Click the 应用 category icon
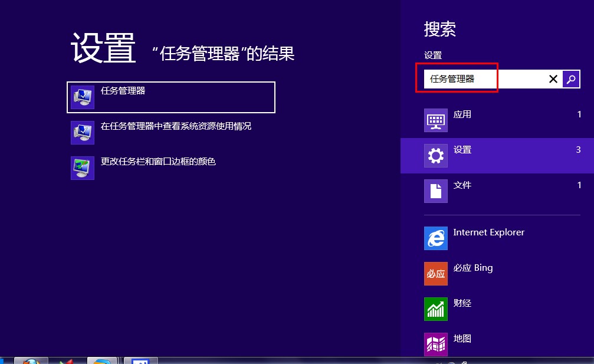Screen dimensions: 594x364 (436, 120)
